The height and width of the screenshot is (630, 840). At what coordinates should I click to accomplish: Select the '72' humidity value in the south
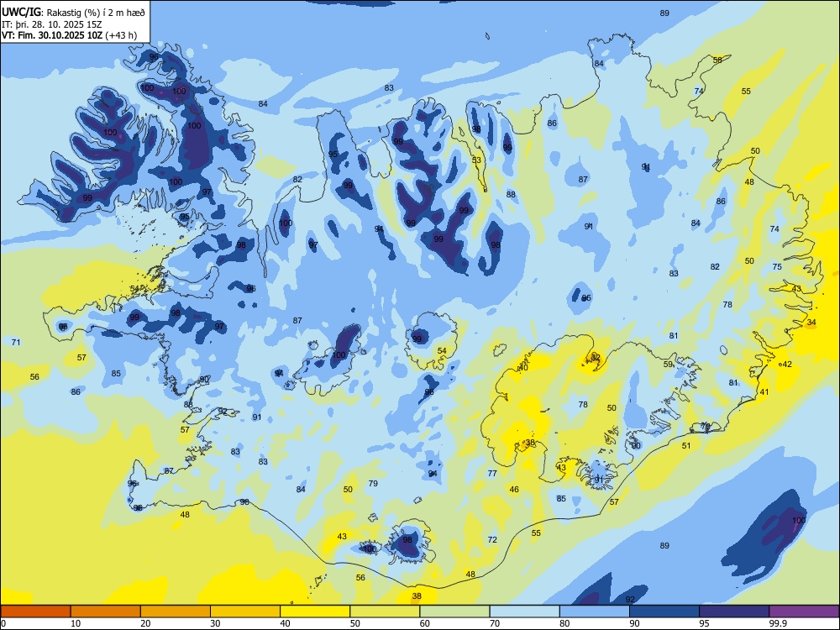[x=492, y=539]
